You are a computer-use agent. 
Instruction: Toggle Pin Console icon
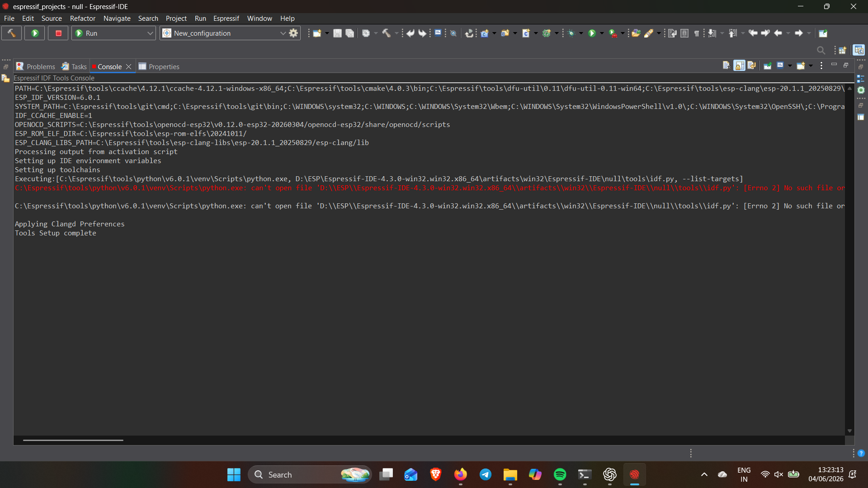click(x=768, y=66)
